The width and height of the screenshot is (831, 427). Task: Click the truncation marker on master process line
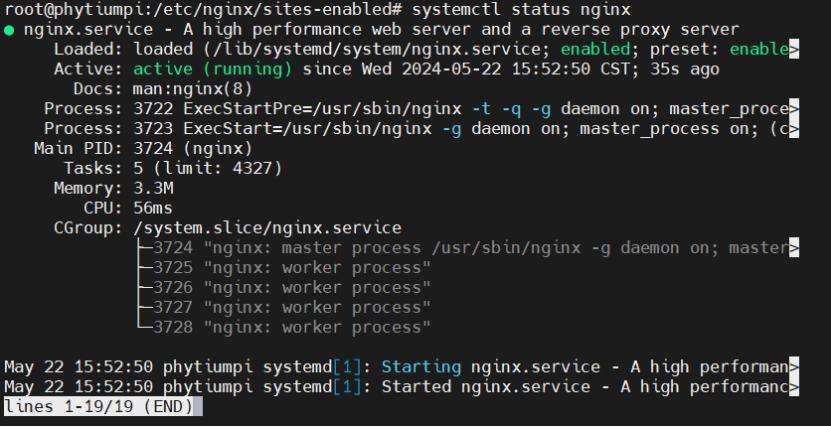click(x=793, y=248)
